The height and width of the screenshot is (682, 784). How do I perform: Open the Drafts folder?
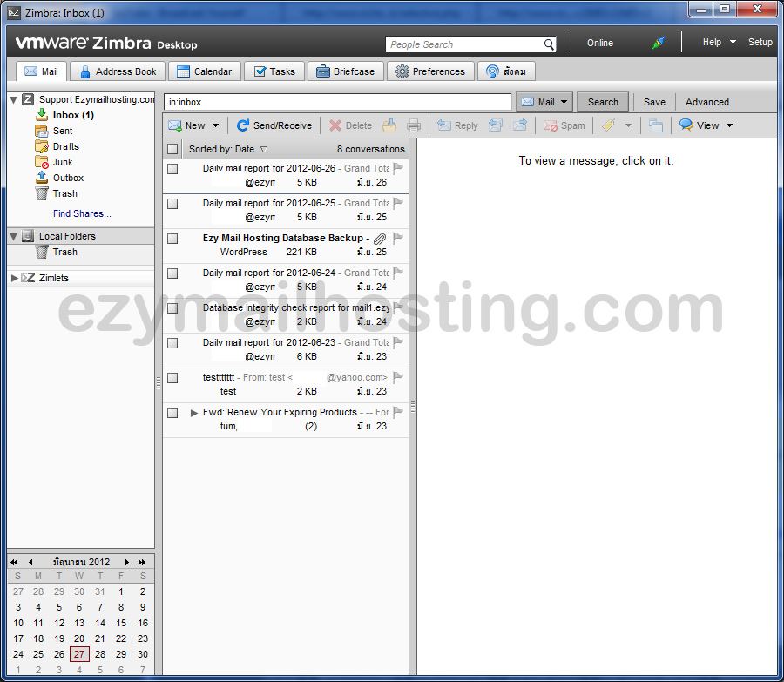tap(65, 146)
